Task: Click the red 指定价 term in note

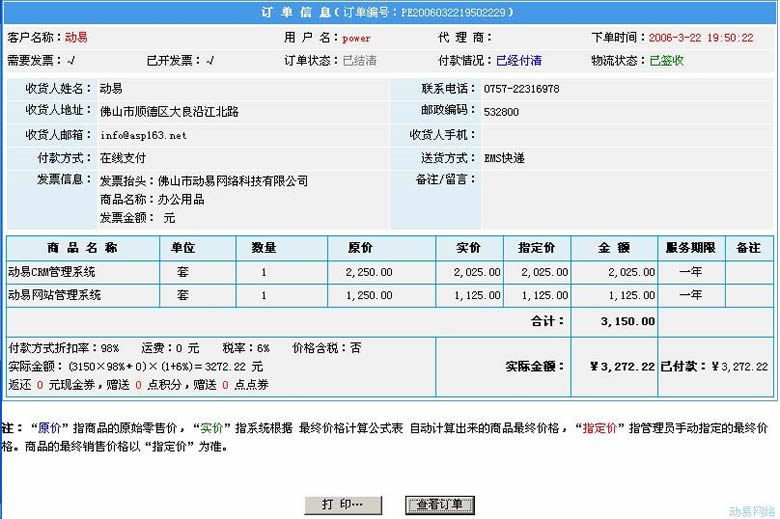Action: (x=599, y=428)
